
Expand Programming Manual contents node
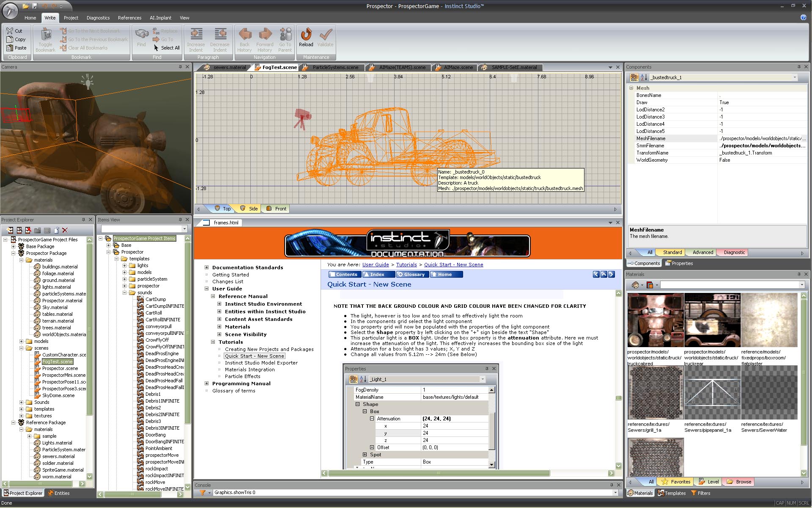[206, 384]
